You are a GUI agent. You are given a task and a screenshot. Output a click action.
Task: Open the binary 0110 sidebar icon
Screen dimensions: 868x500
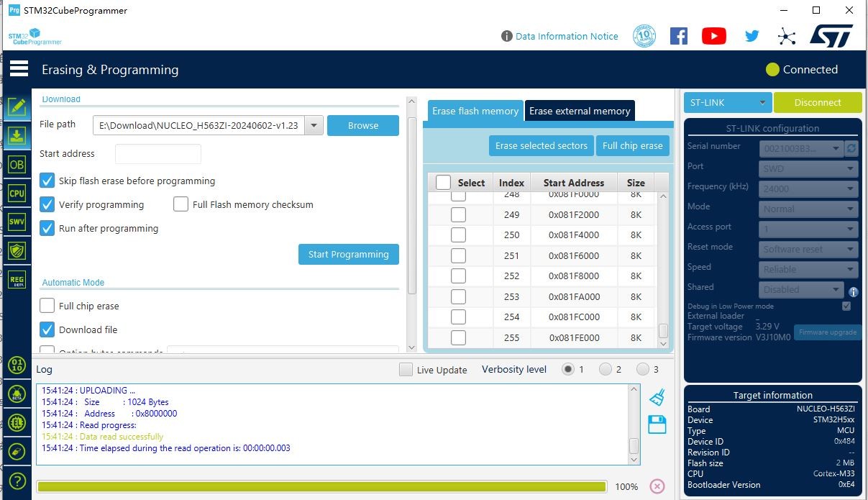(17, 364)
